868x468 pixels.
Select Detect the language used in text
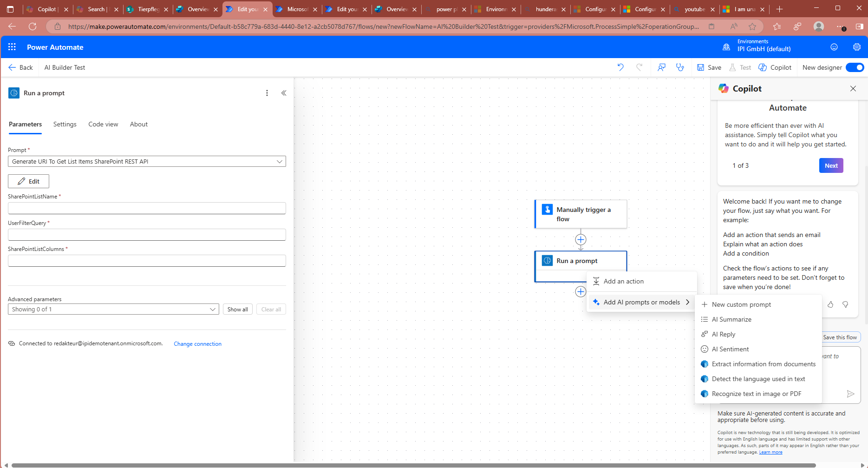tap(758, 379)
